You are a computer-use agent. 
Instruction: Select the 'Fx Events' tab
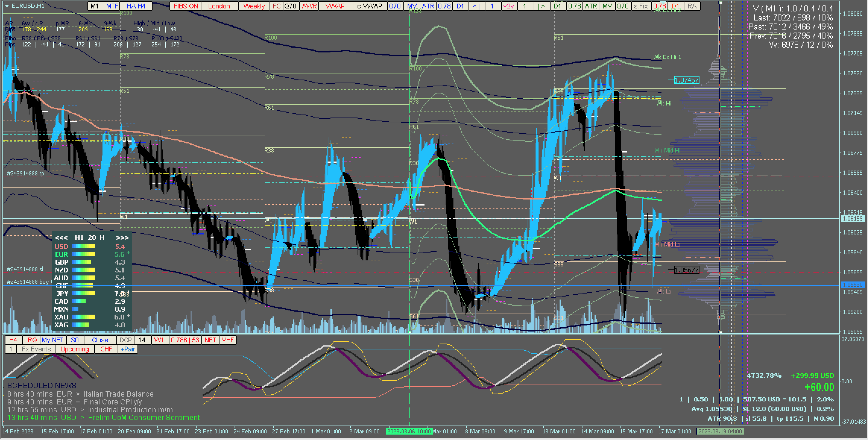coord(36,349)
